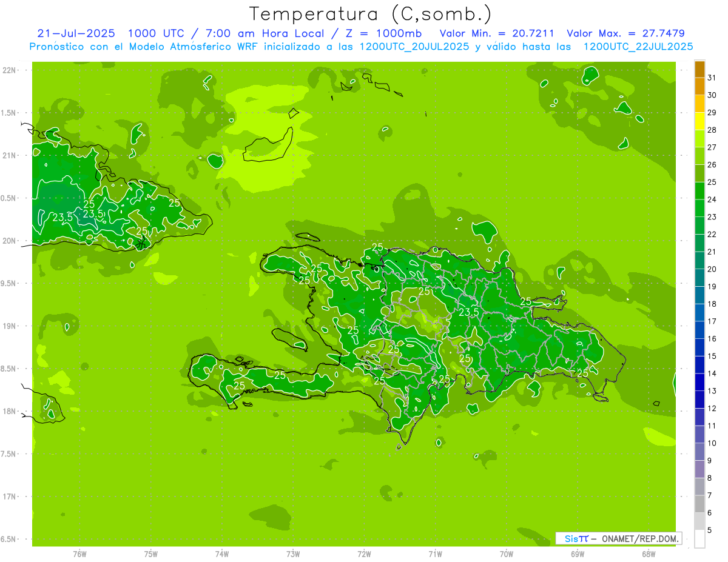This screenshot has width=728, height=562.
Task: Select the teal legend swatch between 19 and 20
Action: coord(699,278)
